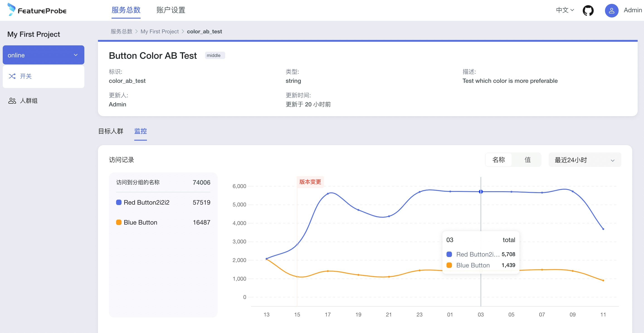Screen dimensions: 644x333
Task: Open My First Project breadcrumb link
Action: (160, 32)
